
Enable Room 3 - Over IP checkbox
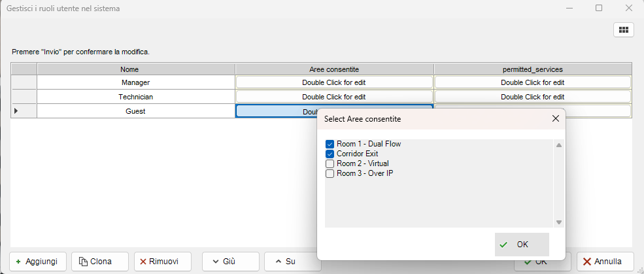pyautogui.click(x=330, y=173)
